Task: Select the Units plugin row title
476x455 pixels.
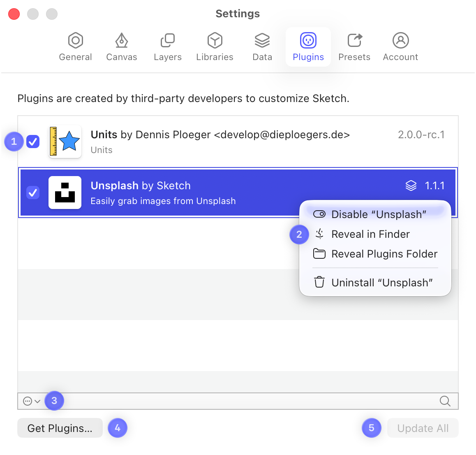Action: [x=220, y=135]
